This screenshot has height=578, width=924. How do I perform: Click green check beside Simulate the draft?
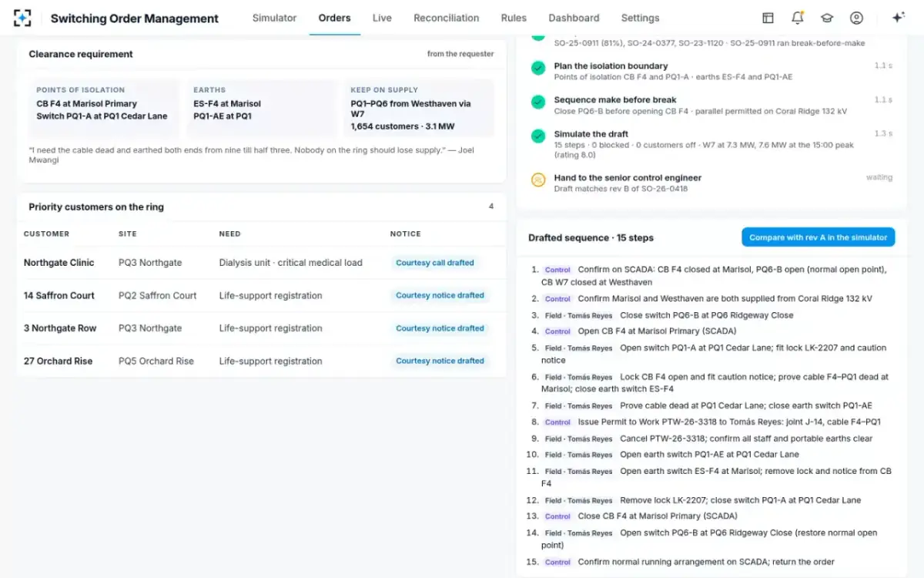click(538, 136)
